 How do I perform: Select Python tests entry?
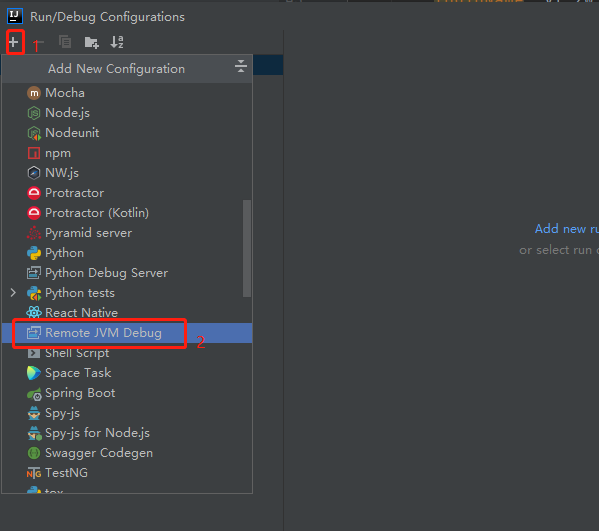click(x=127, y=293)
